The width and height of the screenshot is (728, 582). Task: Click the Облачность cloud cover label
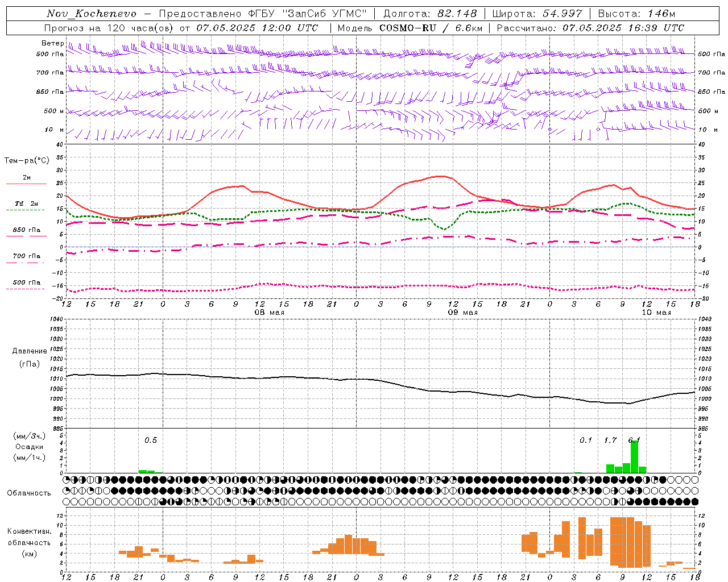[x=29, y=493]
